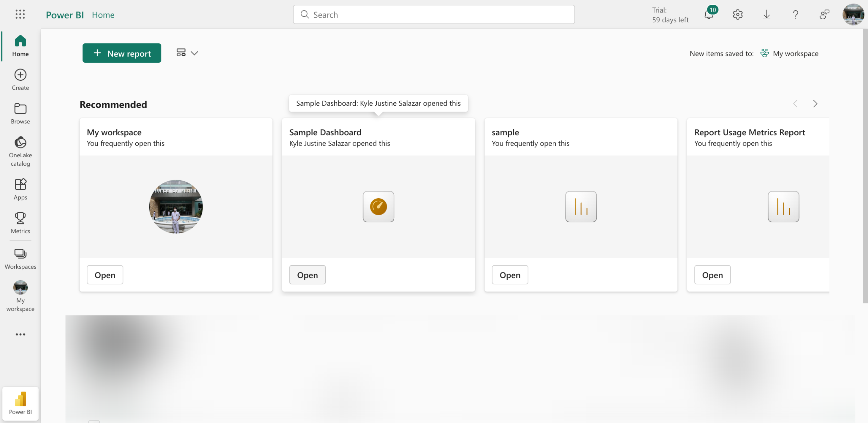Expand more options ellipsis in sidebar
The height and width of the screenshot is (423, 868).
20,334
